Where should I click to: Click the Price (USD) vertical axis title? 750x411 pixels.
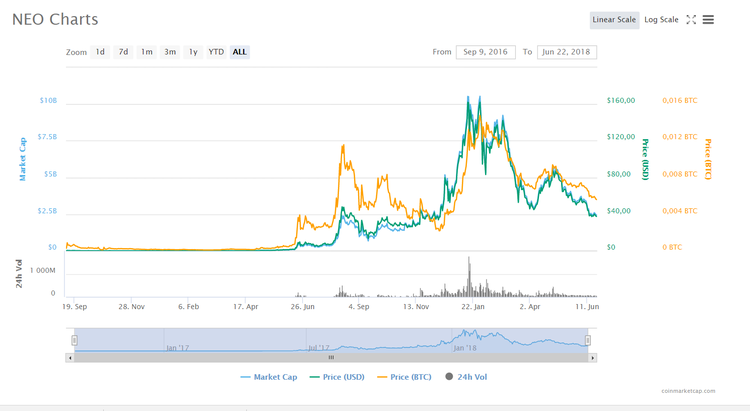click(645, 159)
